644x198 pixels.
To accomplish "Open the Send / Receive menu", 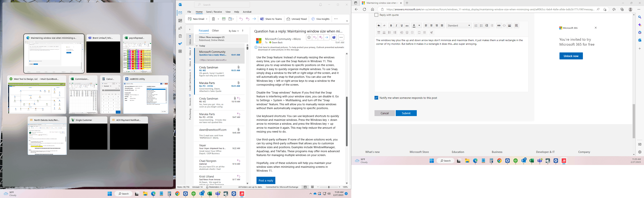I will click(x=214, y=12).
